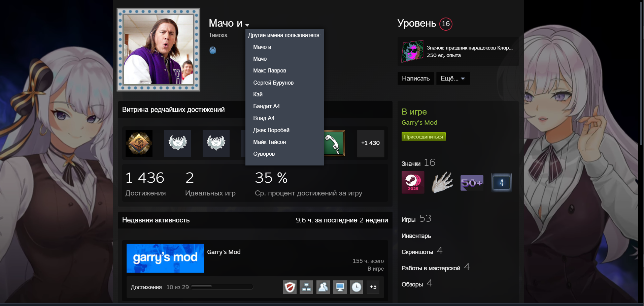The image size is (644, 306).
Task: Click the Написать button
Action: pos(416,78)
